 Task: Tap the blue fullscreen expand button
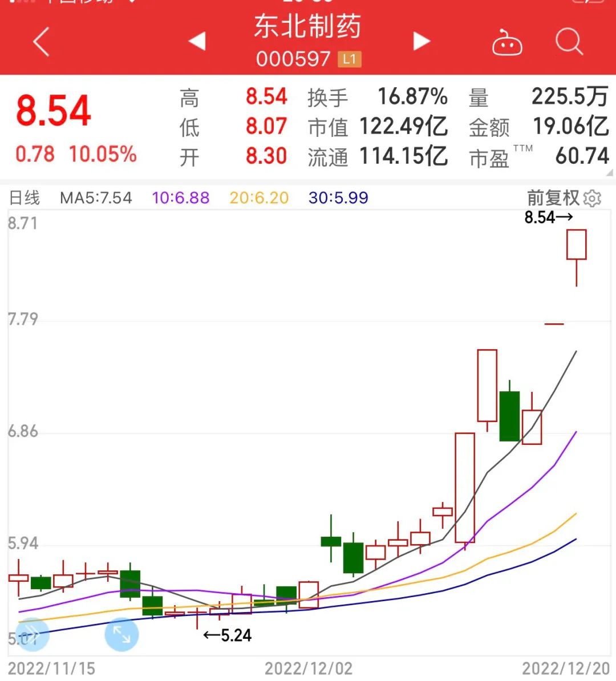point(121,635)
